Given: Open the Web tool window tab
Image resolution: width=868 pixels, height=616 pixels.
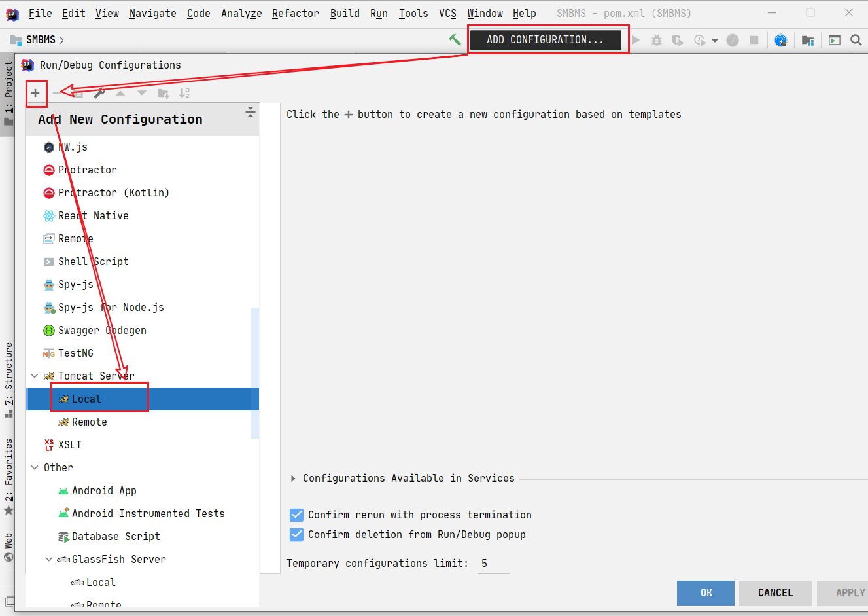Looking at the screenshot, I should click(x=9, y=549).
